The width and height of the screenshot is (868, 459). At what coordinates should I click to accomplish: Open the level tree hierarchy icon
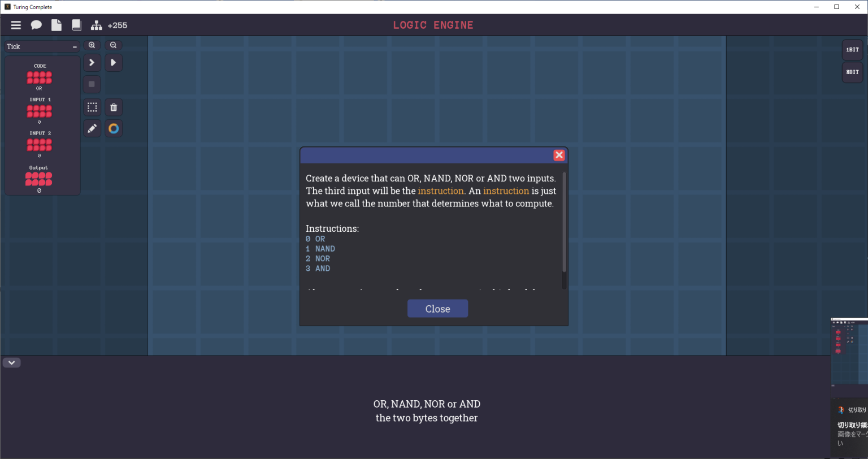point(97,25)
